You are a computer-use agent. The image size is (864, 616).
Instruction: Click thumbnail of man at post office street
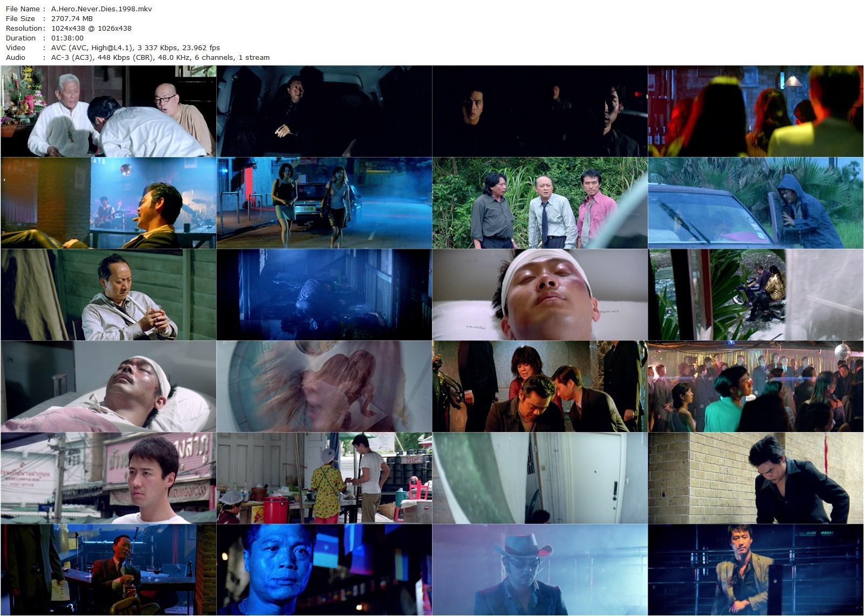108,477
